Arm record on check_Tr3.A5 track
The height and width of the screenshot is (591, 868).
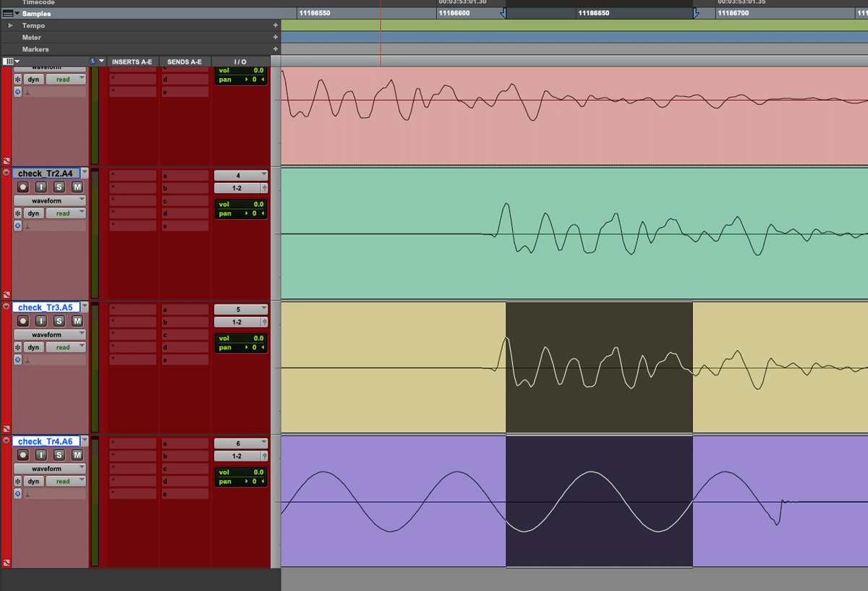tap(23, 320)
